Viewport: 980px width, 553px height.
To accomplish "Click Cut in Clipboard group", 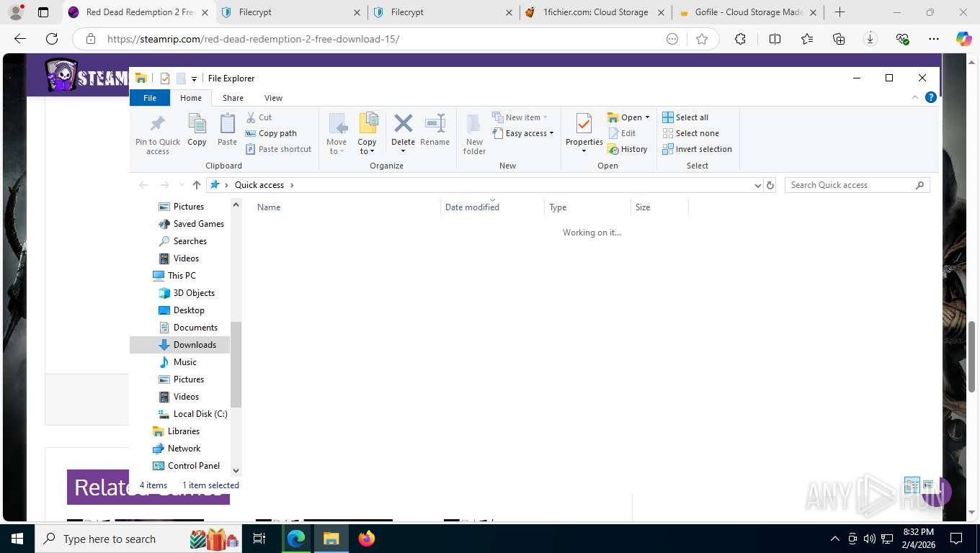I will [259, 117].
